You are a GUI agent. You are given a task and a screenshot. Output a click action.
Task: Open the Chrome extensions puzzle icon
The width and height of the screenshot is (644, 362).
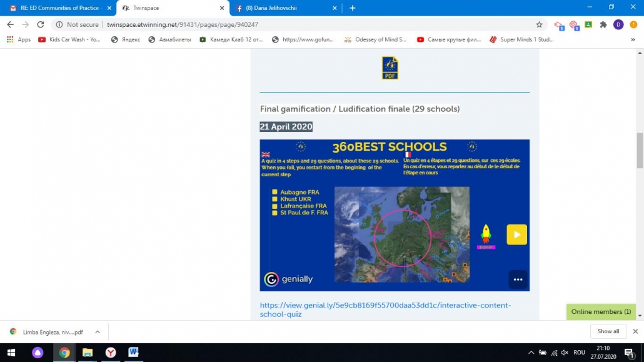coord(603,24)
